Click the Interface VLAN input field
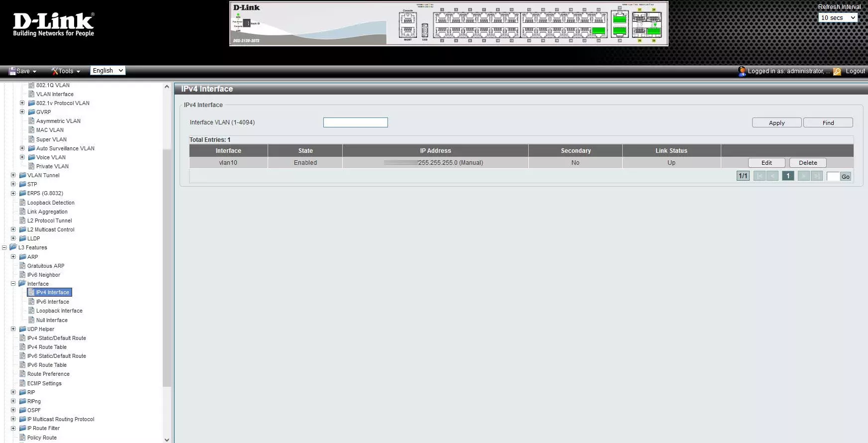 (355, 122)
